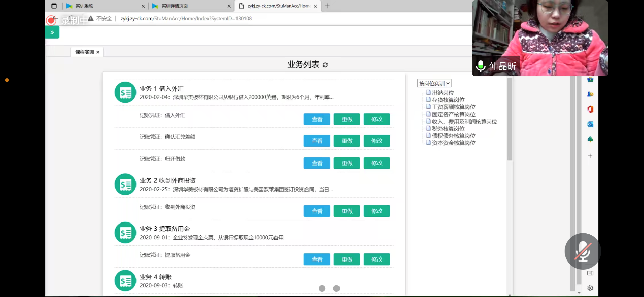Image resolution: width=644 pixels, height=297 pixels.
Task: Unmute the microphone overlay button
Action: 583,251
